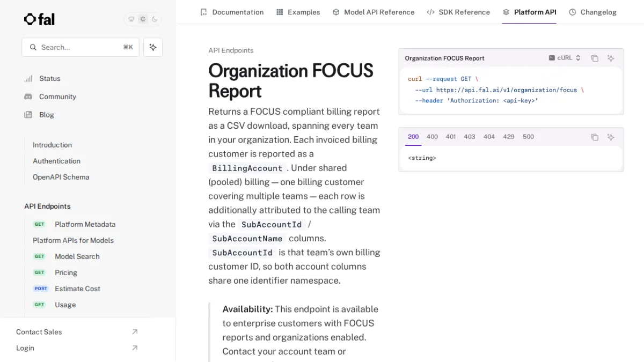Viewport: 644px width, 362px height.
Task: Switch to Model API Reference tab
Action: (374, 12)
